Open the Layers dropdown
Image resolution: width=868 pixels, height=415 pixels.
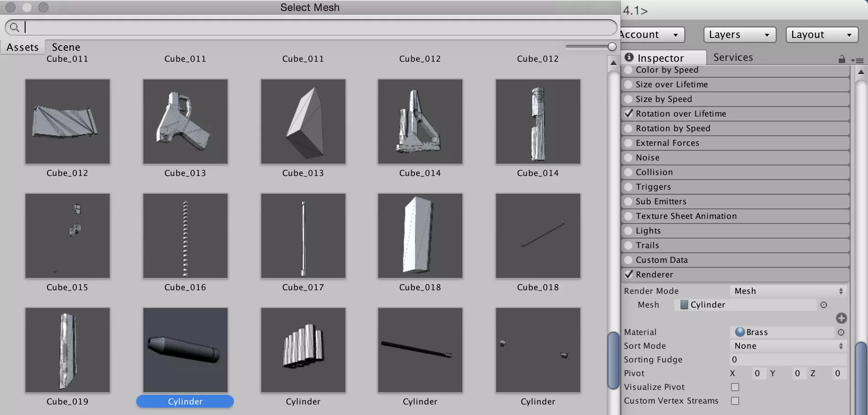pyautogui.click(x=739, y=35)
